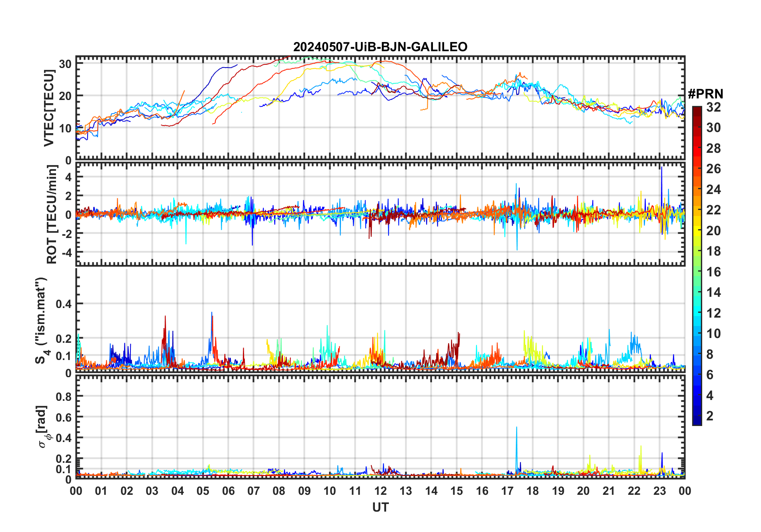Click the ROT axis tick label -4

66,252
